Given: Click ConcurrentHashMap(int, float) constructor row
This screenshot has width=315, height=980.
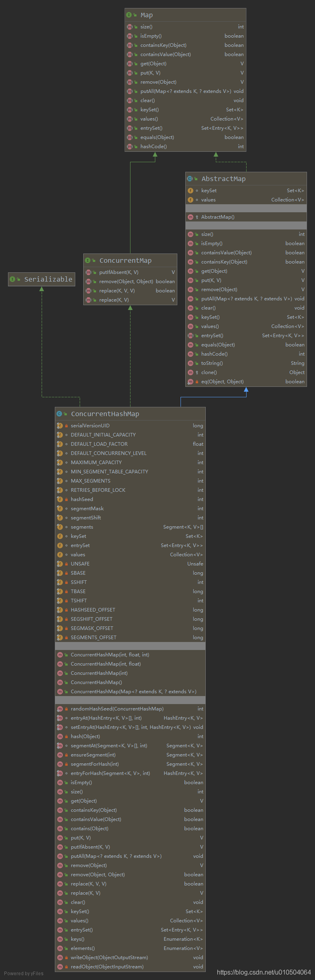Looking at the screenshot, I should (x=130, y=664).
